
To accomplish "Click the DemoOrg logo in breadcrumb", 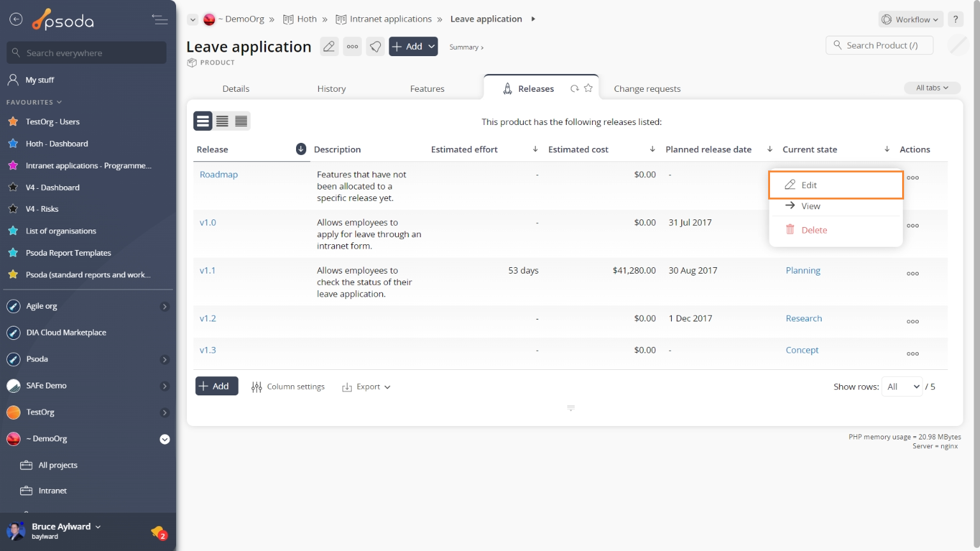I will 209,20.
